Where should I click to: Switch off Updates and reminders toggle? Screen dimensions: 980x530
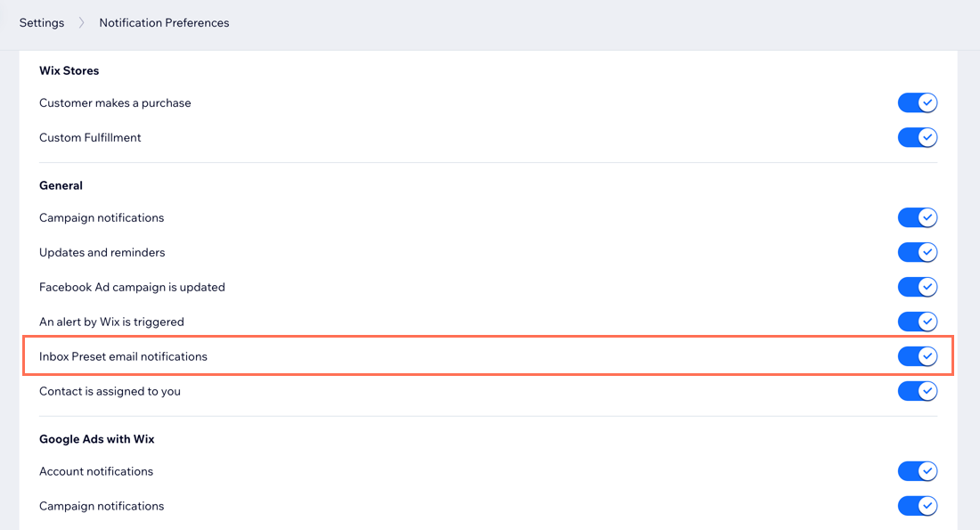(x=918, y=252)
